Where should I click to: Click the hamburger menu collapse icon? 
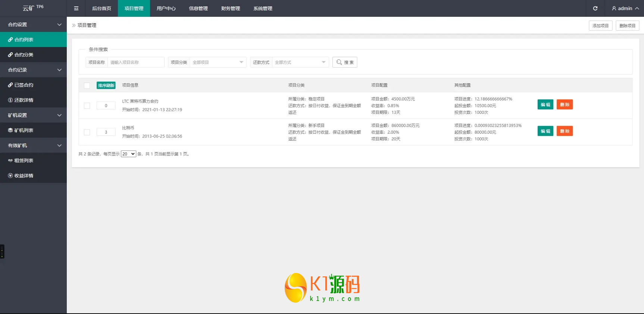[76, 8]
